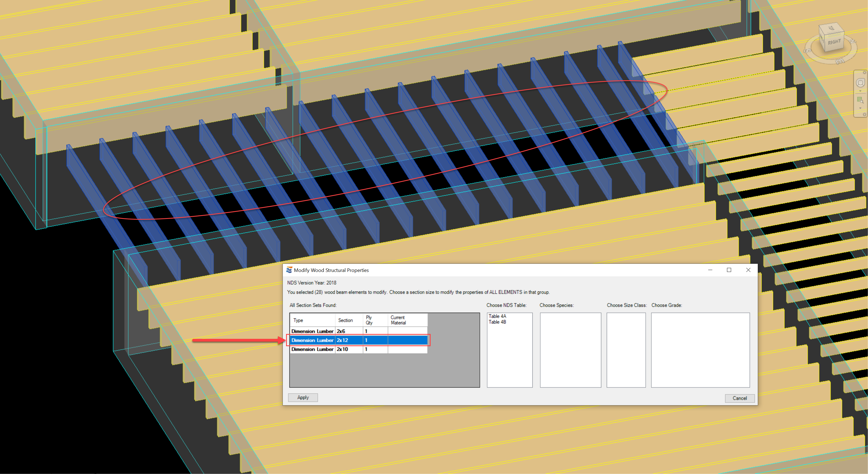Image resolution: width=868 pixels, height=474 pixels.
Task: Click the S compass letter on the ViewCube ring
Action: (x=807, y=51)
